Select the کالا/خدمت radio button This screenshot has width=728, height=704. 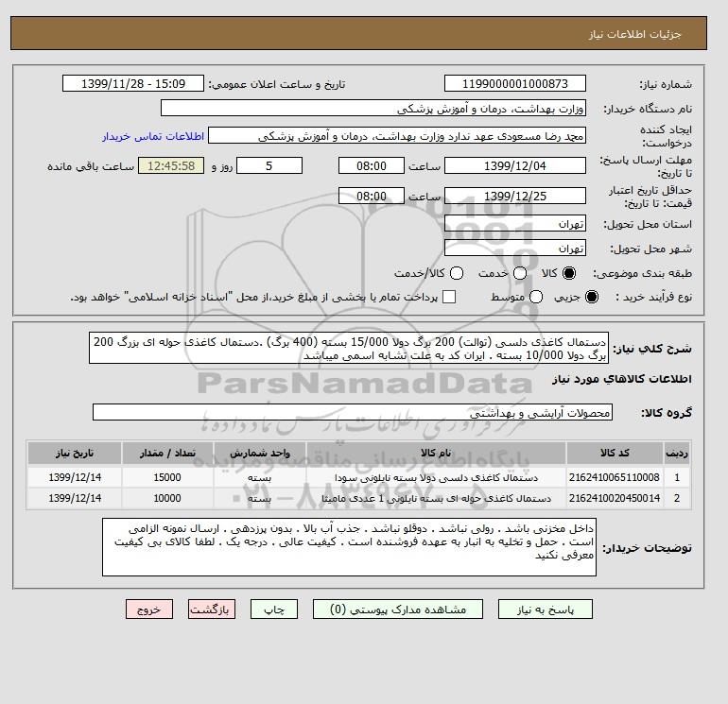point(457,273)
